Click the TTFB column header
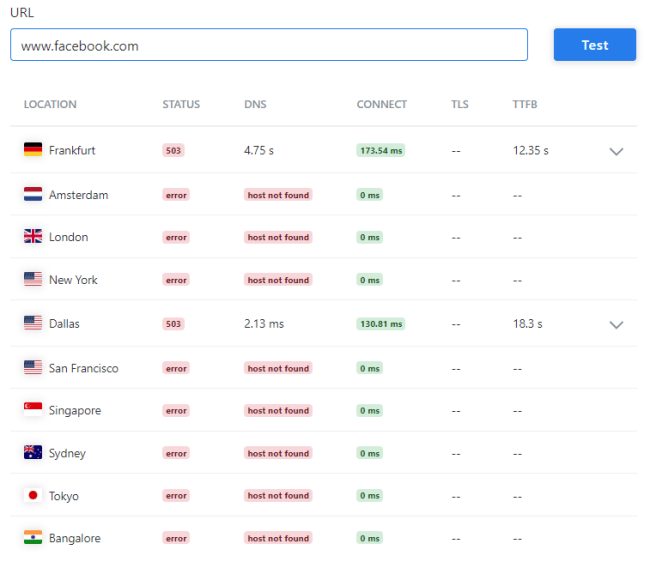Screen dimensions: 650x574 pyautogui.click(x=524, y=104)
